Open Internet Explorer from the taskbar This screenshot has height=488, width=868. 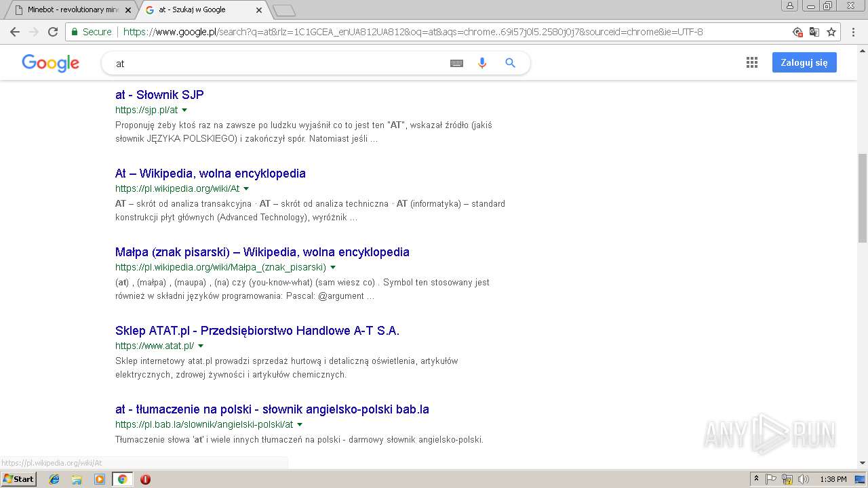(54, 479)
